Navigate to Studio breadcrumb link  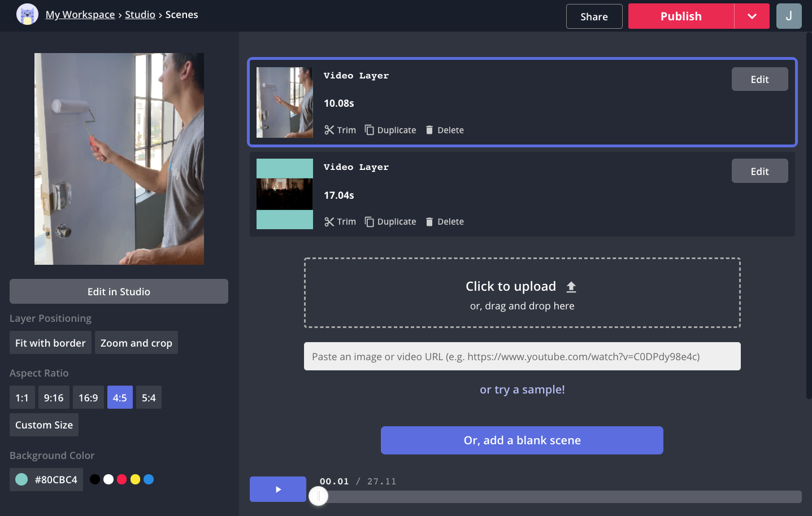pyautogui.click(x=140, y=15)
